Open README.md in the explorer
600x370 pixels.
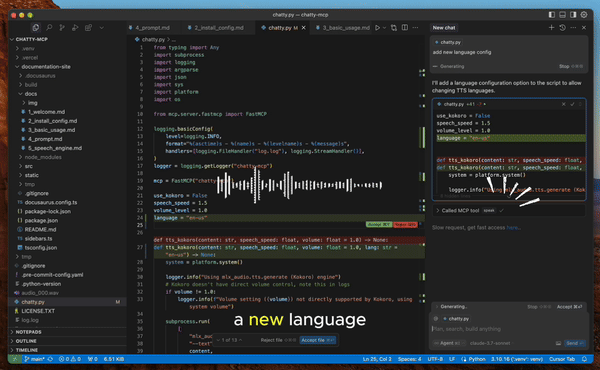(67, 230)
